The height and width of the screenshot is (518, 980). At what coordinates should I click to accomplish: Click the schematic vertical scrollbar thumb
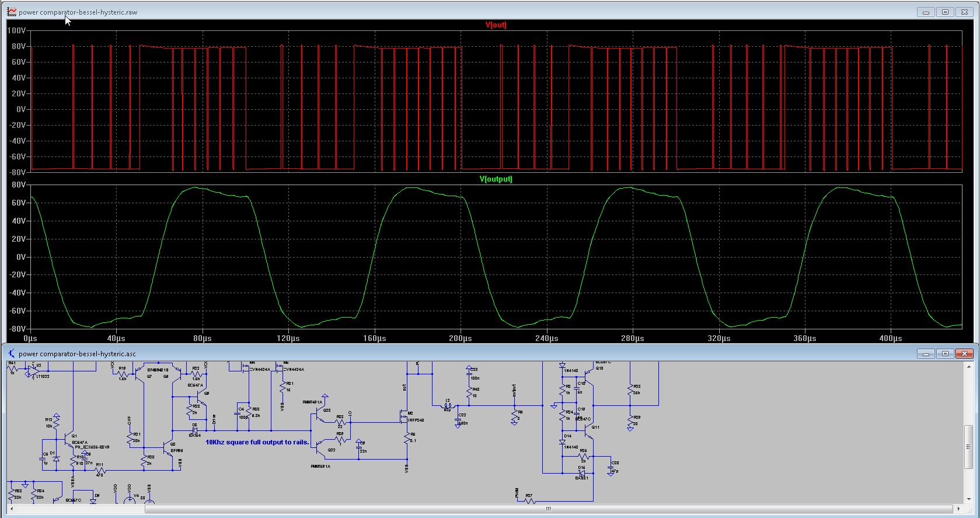(968, 447)
